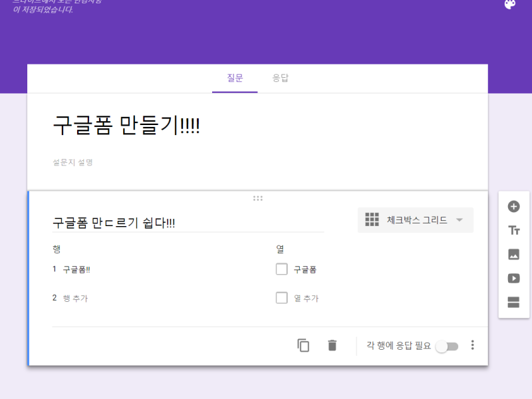Switch to the 응답 tab

click(x=280, y=78)
